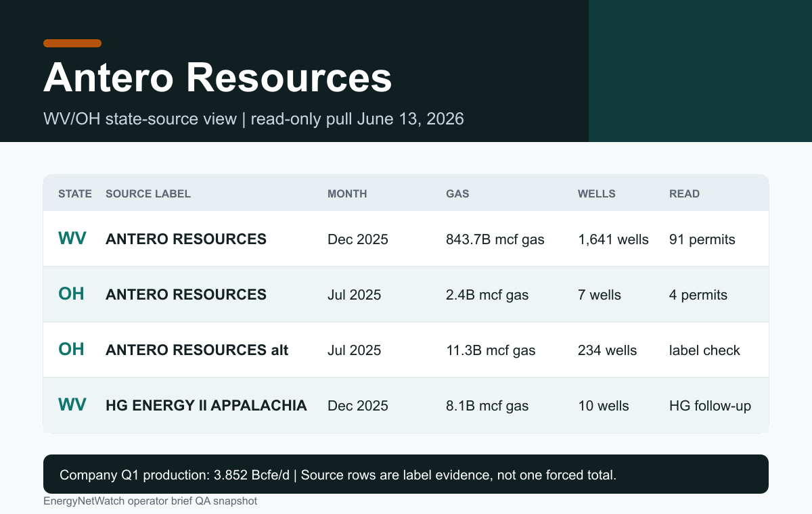Click the 10 wells cell
This screenshot has width=812, height=514.
click(604, 406)
